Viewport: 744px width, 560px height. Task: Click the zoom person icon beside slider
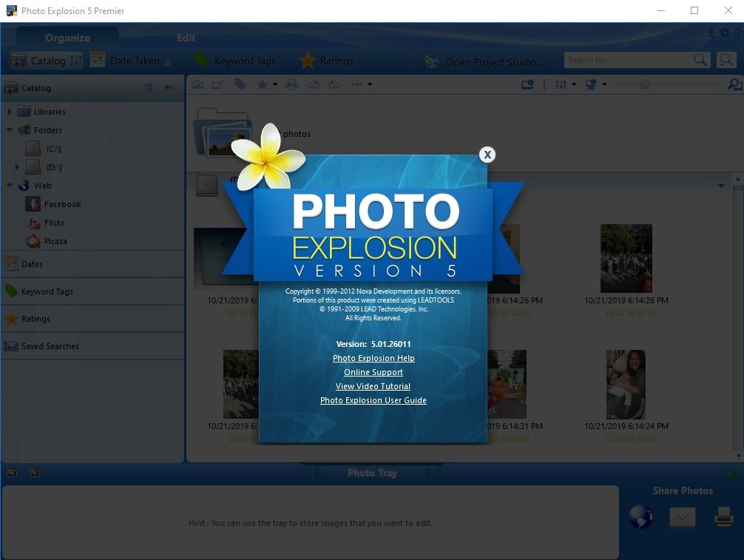[734, 84]
